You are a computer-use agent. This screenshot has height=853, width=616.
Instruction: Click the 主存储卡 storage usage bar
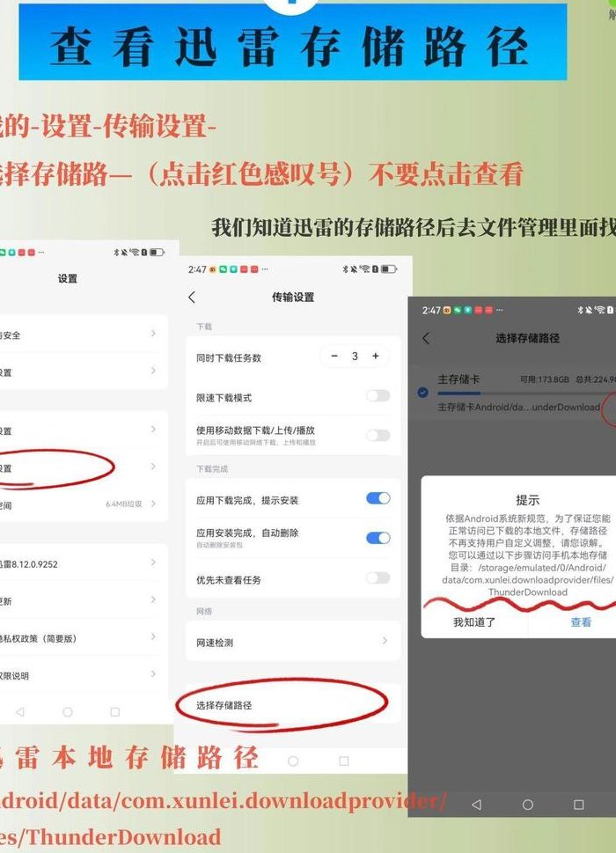[526, 393]
